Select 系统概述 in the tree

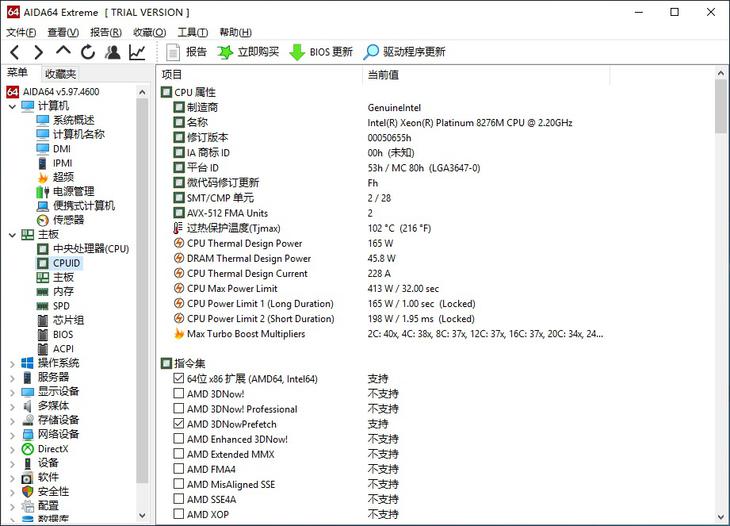[x=74, y=120]
